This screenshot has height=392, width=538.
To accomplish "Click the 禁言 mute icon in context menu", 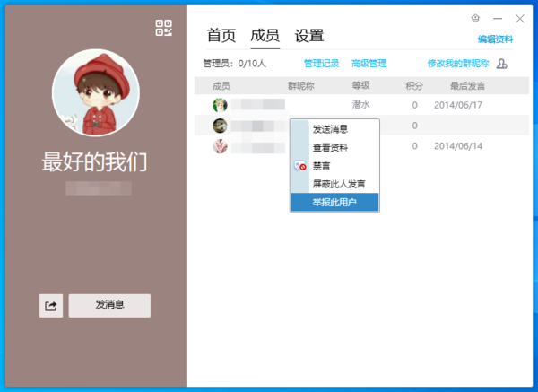I will click(299, 166).
